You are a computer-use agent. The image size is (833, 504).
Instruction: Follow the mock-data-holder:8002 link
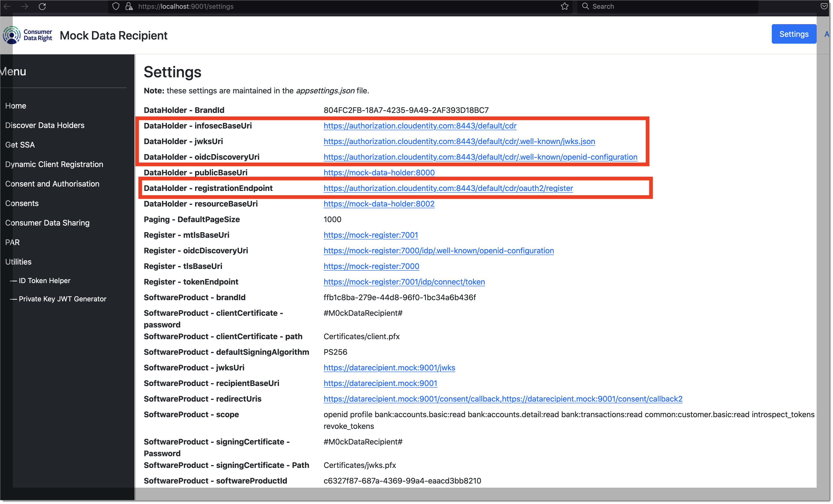[x=379, y=204]
